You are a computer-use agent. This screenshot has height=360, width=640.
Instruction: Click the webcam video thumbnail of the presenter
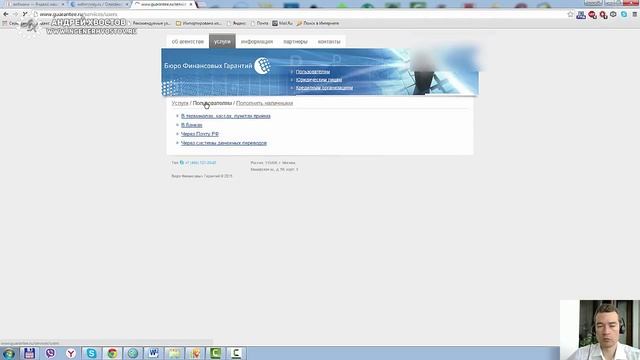point(600,330)
